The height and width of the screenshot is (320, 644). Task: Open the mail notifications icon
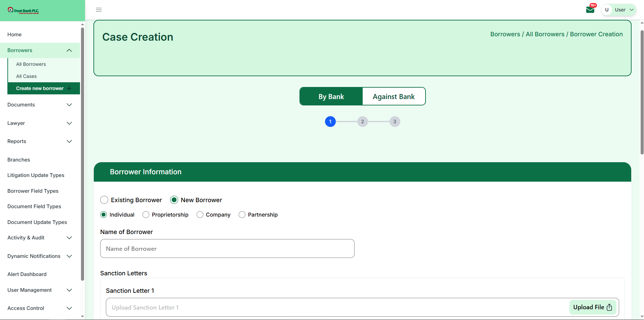590,9
